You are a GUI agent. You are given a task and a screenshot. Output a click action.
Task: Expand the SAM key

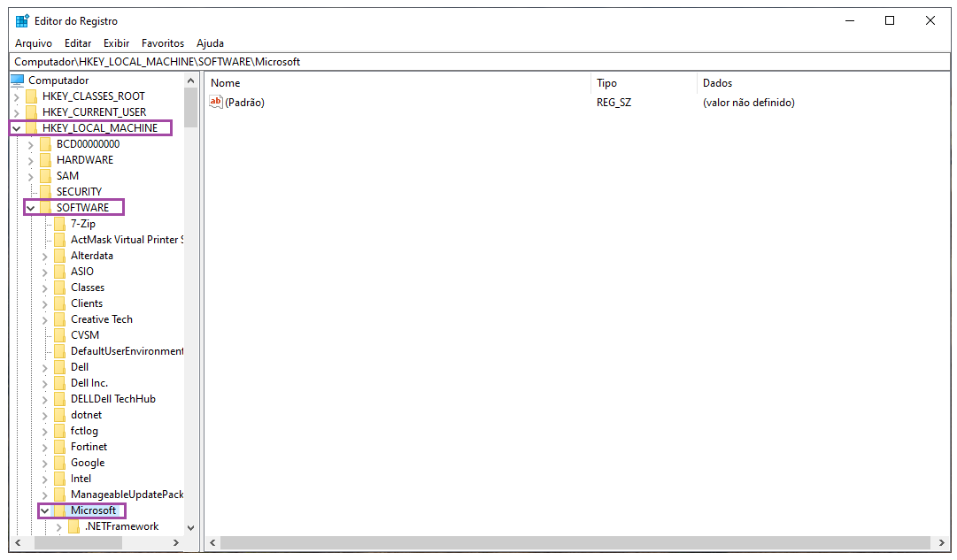(30, 176)
